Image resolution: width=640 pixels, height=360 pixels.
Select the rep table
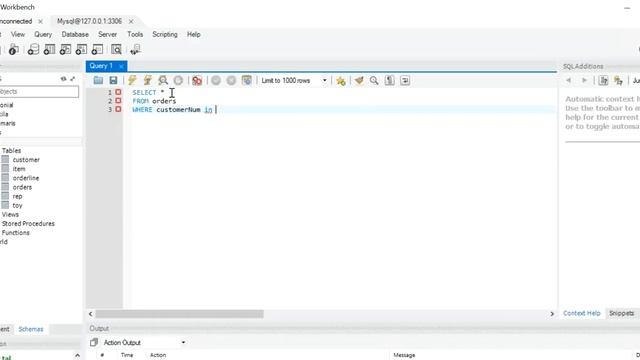[17, 196]
